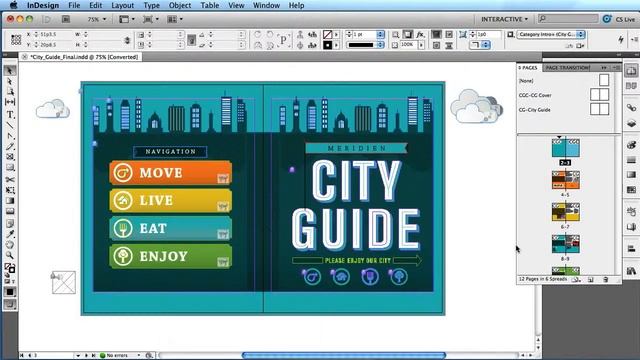Viewport: 640px width, 360px height.
Task: Select the Eyedropper tool
Action: tap(10, 234)
